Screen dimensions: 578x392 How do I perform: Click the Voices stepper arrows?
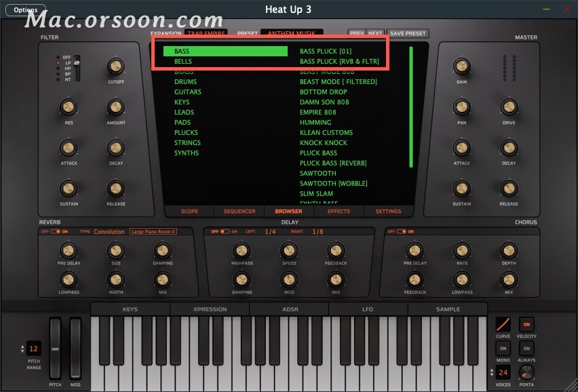point(491,372)
